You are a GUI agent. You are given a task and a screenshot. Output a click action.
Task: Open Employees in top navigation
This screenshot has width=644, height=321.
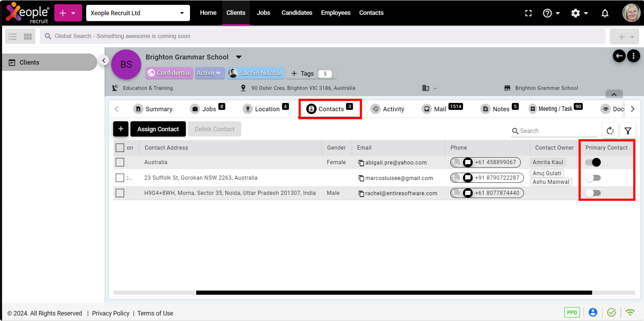(336, 13)
